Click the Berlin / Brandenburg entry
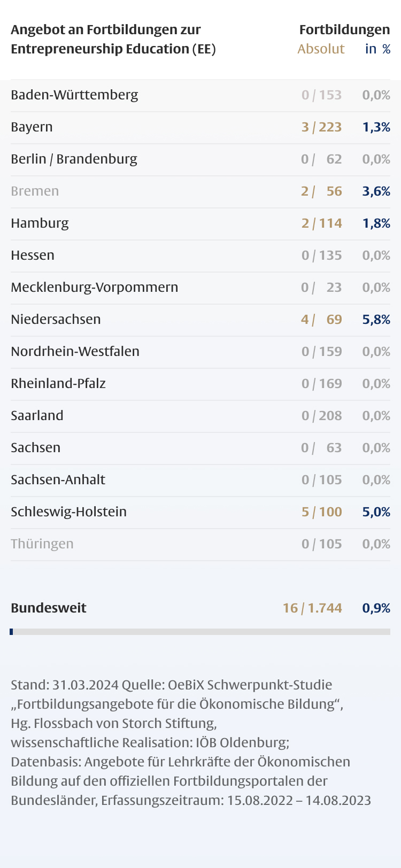 coord(74,159)
